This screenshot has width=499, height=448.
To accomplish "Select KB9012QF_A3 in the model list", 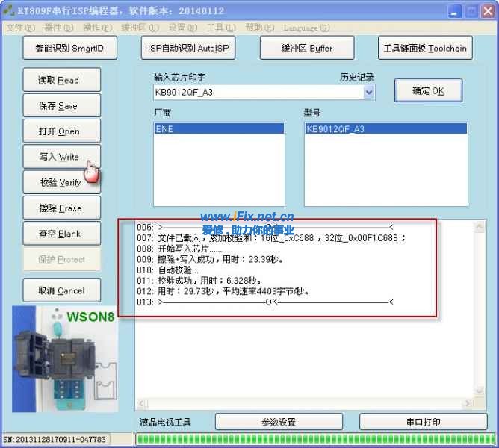I will pyautogui.click(x=385, y=129).
